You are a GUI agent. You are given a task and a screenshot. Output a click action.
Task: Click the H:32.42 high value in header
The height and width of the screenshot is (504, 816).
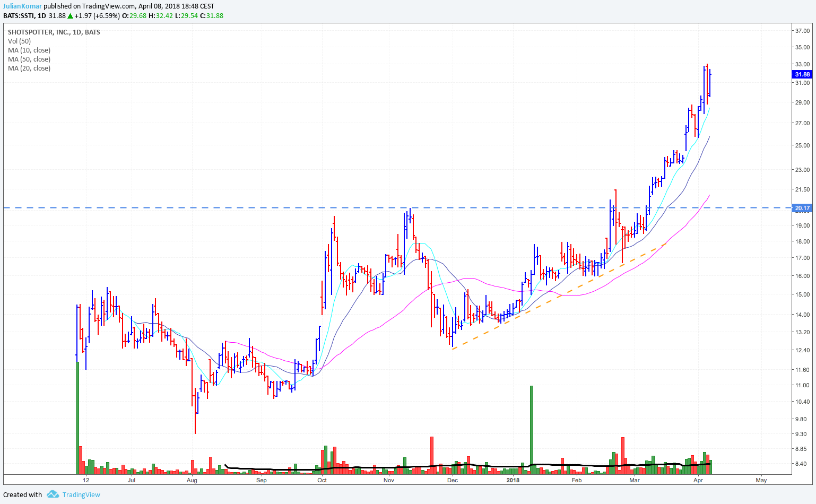click(161, 15)
